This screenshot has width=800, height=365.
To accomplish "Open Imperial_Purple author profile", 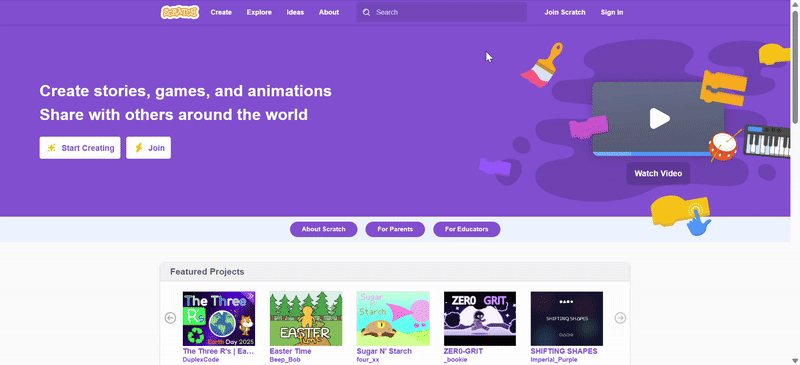I will (554, 360).
